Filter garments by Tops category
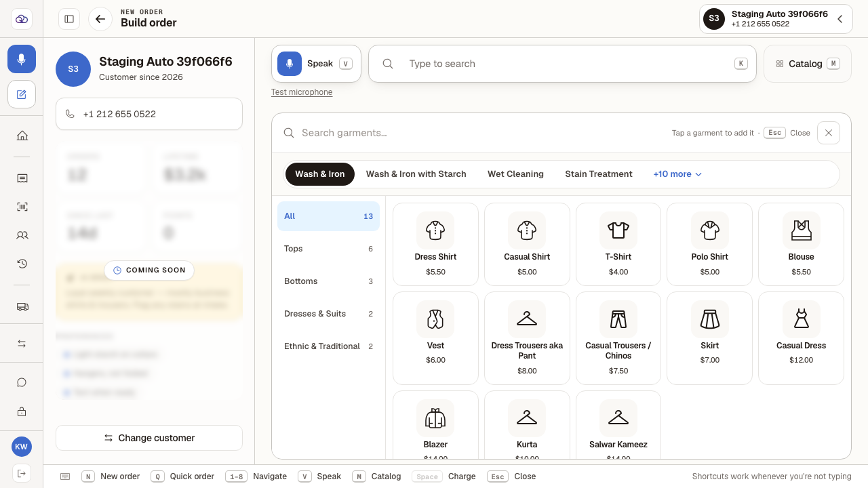 (328, 249)
